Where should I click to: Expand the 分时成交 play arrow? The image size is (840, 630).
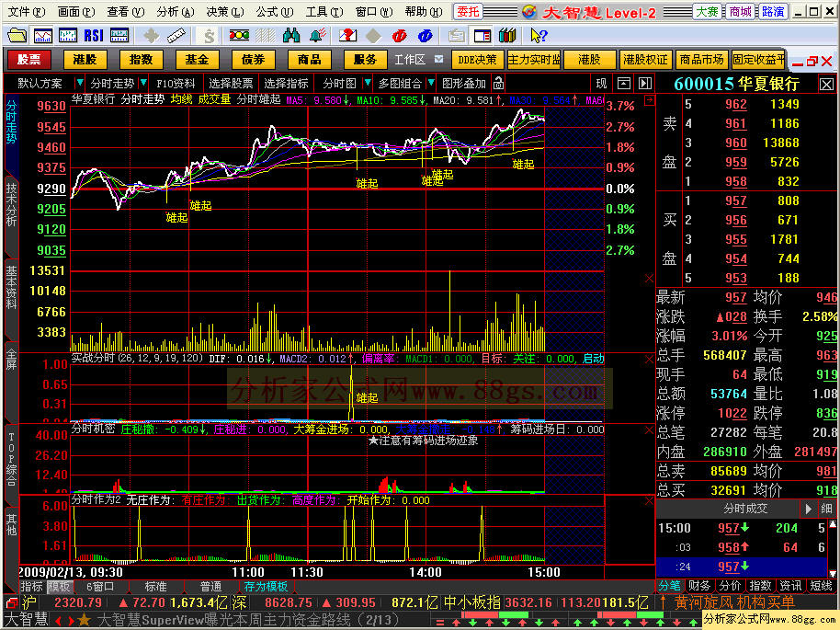click(x=809, y=509)
